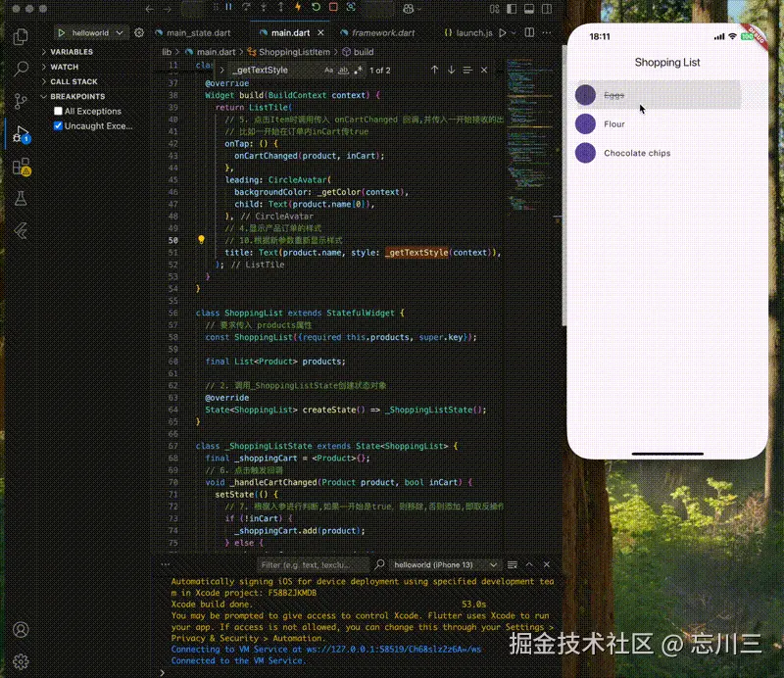Stop debugging with red square
Viewport: 784px width, 678px height.
333,7
